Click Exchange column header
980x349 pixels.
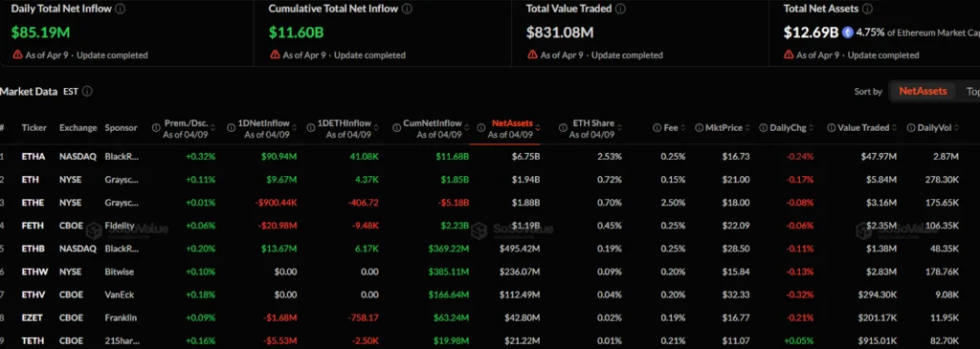pos(78,128)
